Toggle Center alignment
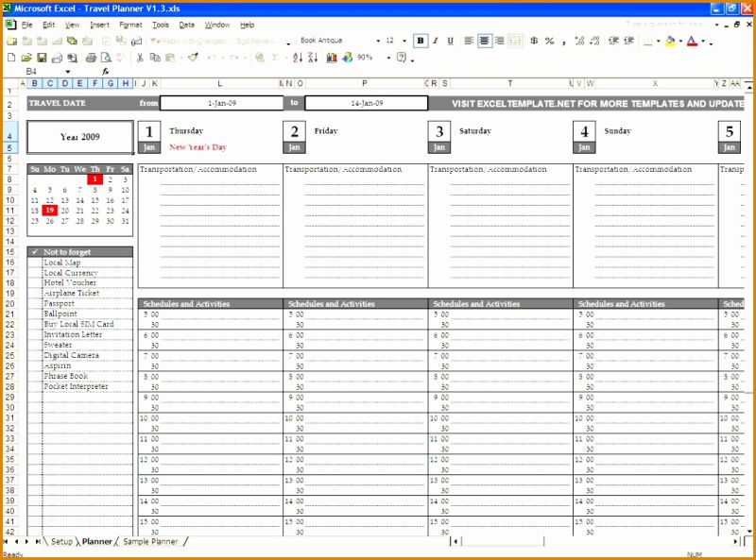 click(484, 41)
